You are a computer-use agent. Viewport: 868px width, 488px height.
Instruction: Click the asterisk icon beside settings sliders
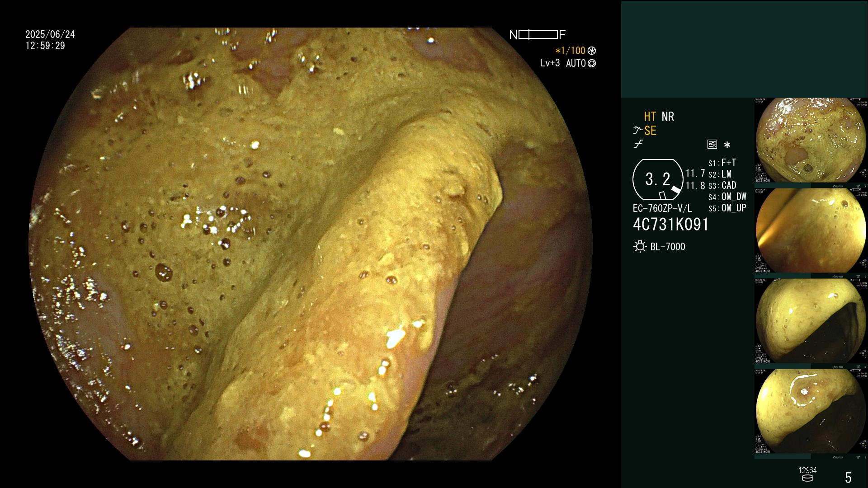pos(727,145)
